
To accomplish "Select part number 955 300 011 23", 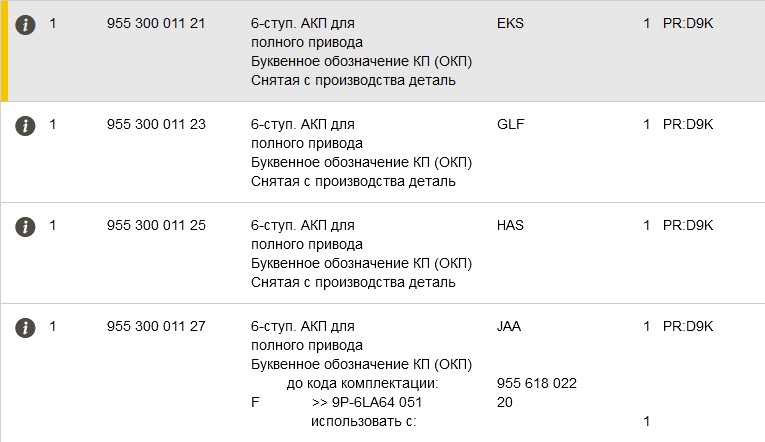I will [x=156, y=124].
